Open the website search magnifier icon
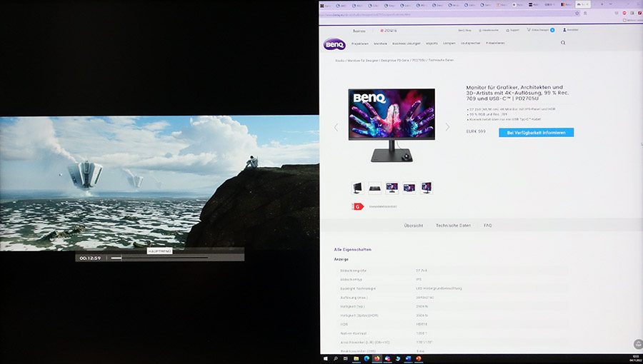This screenshot has height=364, width=643. coord(563,43)
